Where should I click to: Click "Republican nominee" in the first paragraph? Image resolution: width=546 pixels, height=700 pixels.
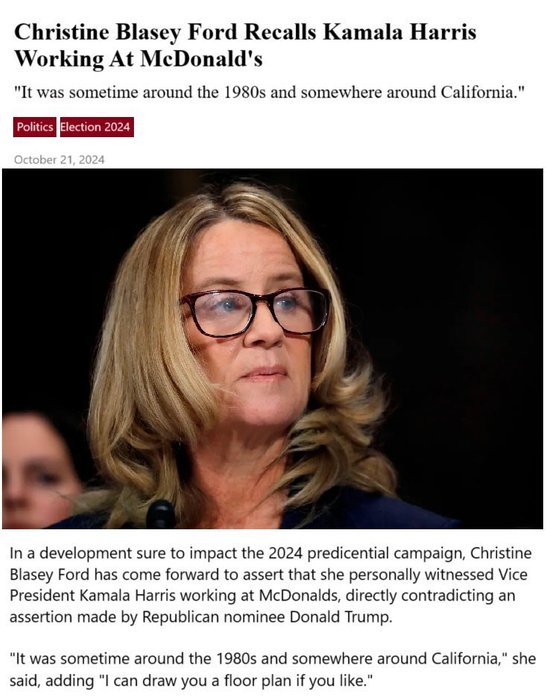[213, 617]
